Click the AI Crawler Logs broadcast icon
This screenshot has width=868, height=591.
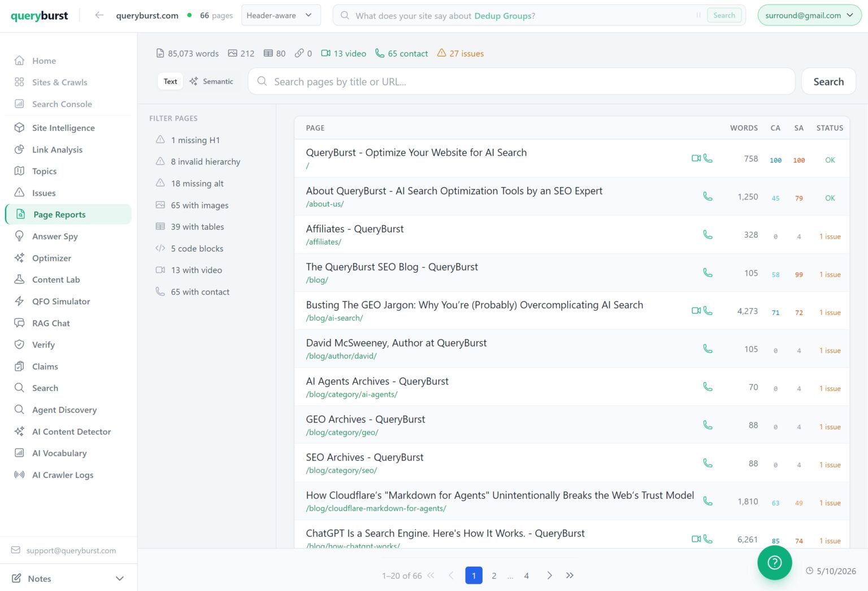point(19,474)
